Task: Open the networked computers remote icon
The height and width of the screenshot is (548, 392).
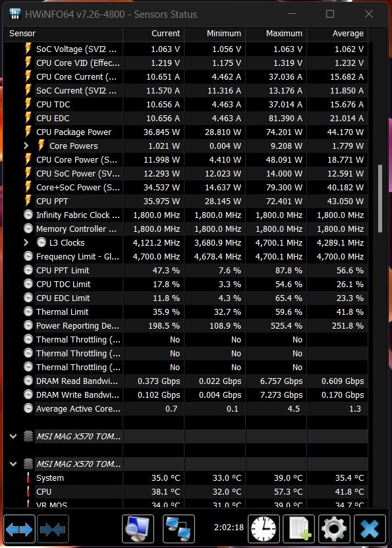Action: click(179, 530)
